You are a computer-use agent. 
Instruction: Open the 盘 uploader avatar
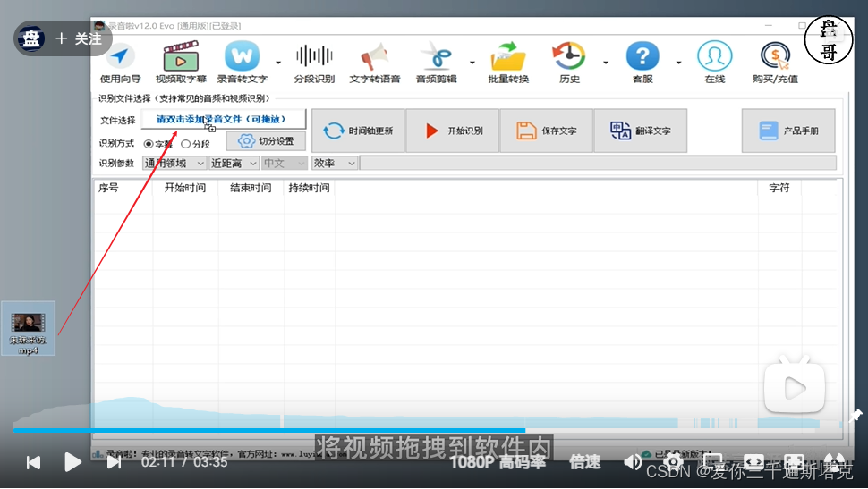tap(31, 38)
